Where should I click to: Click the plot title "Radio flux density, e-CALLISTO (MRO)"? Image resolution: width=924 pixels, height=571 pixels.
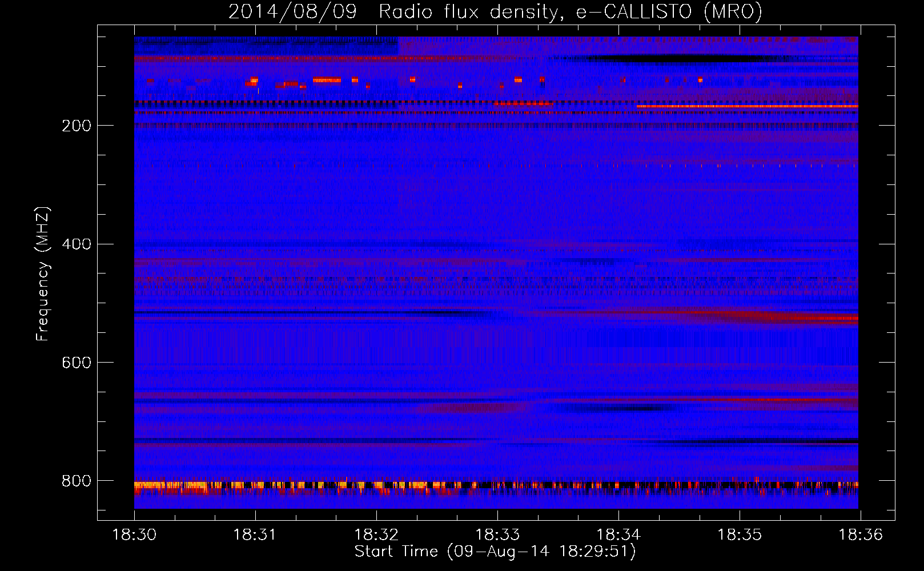pos(570,11)
